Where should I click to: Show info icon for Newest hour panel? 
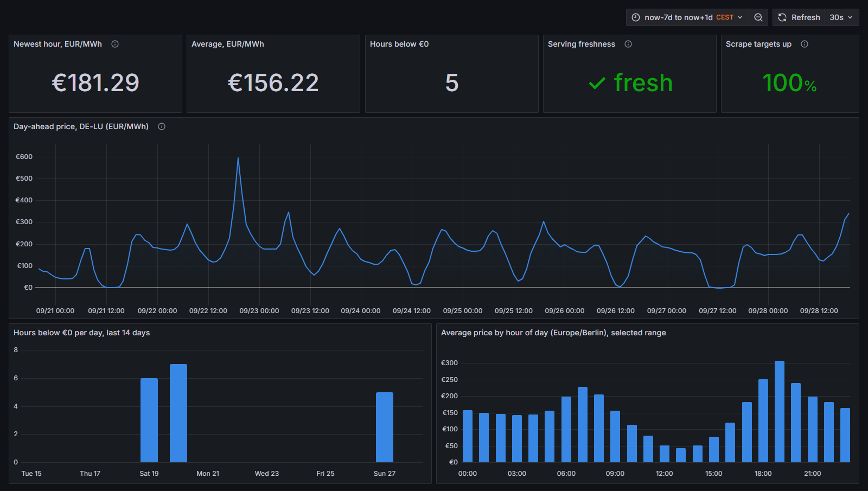click(x=115, y=44)
